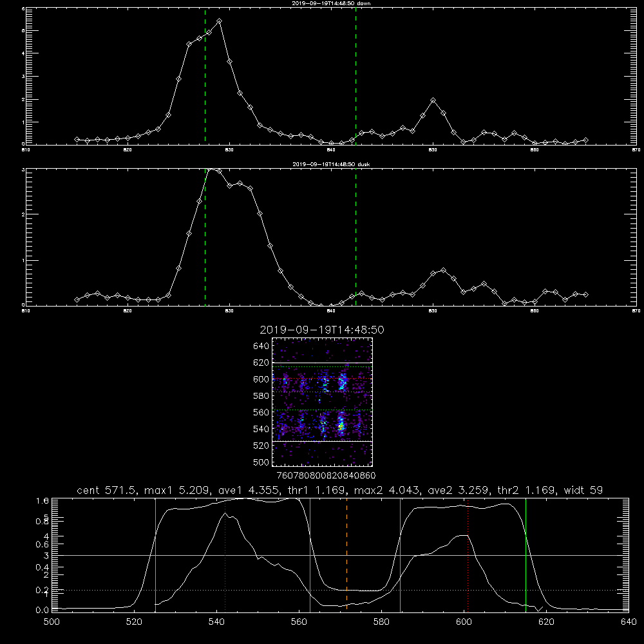The height and width of the screenshot is (644, 644).
Task: Click heatmap y-axis label "600"
Action: (261, 379)
